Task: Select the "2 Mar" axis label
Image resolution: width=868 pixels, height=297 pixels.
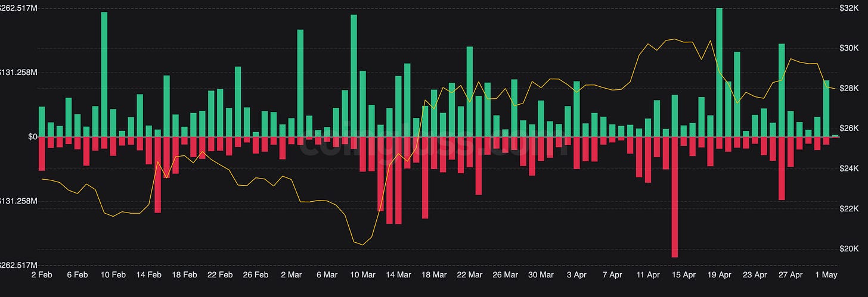Action: click(x=292, y=275)
